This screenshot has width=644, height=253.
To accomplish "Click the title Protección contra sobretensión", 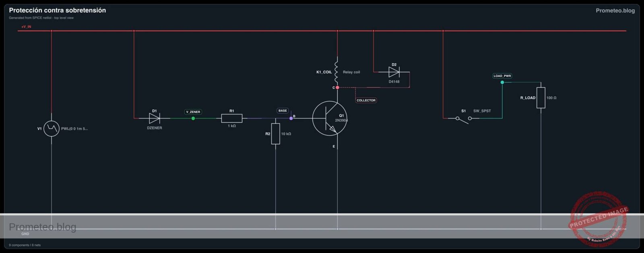I will (x=58, y=10).
